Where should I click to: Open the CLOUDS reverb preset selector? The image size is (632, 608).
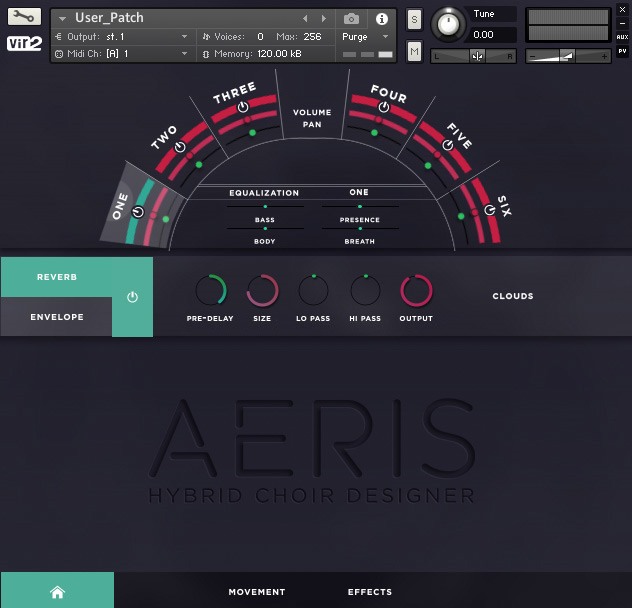point(513,296)
